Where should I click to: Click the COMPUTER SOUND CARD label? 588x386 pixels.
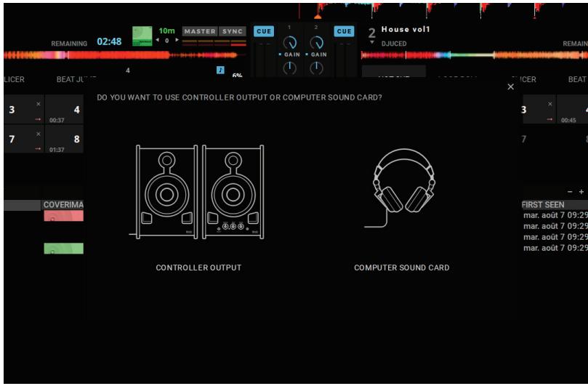click(402, 268)
